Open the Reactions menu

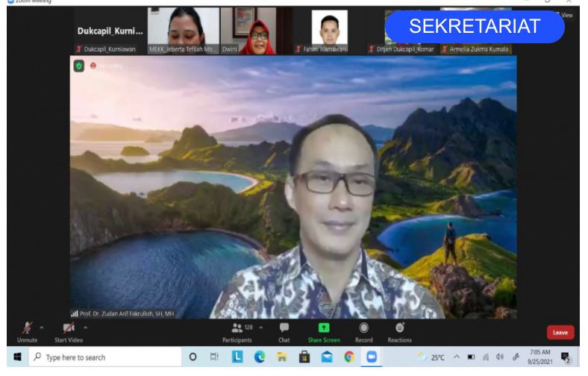tap(399, 330)
